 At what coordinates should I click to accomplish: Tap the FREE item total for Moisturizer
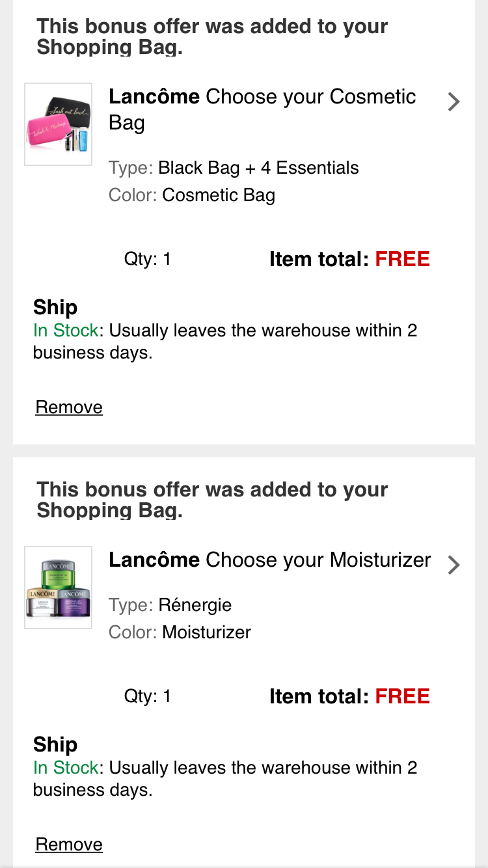point(402,696)
